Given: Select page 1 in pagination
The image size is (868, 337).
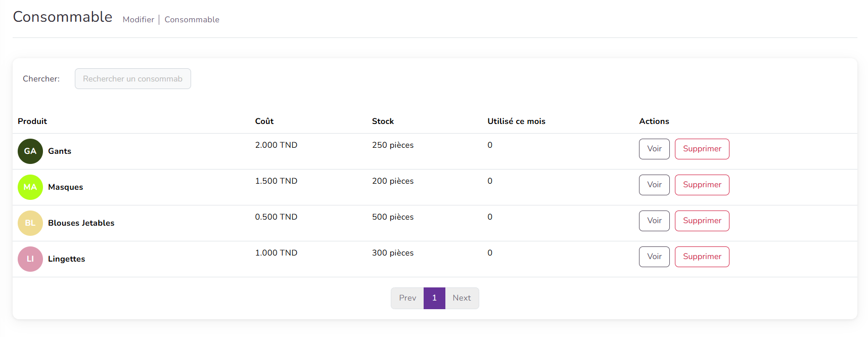Looking at the screenshot, I should pyautogui.click(x=434, y=298).
